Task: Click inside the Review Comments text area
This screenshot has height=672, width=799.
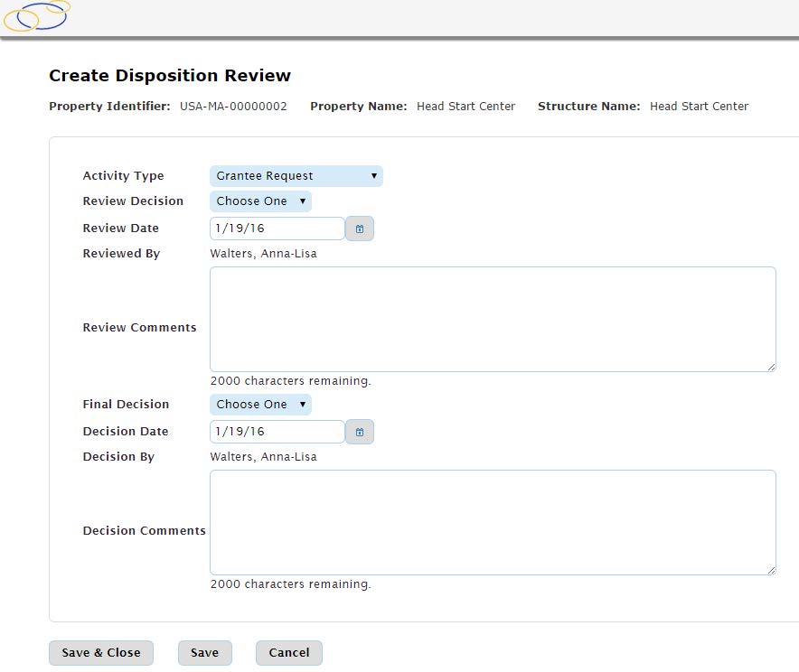Action: [493, 319]
